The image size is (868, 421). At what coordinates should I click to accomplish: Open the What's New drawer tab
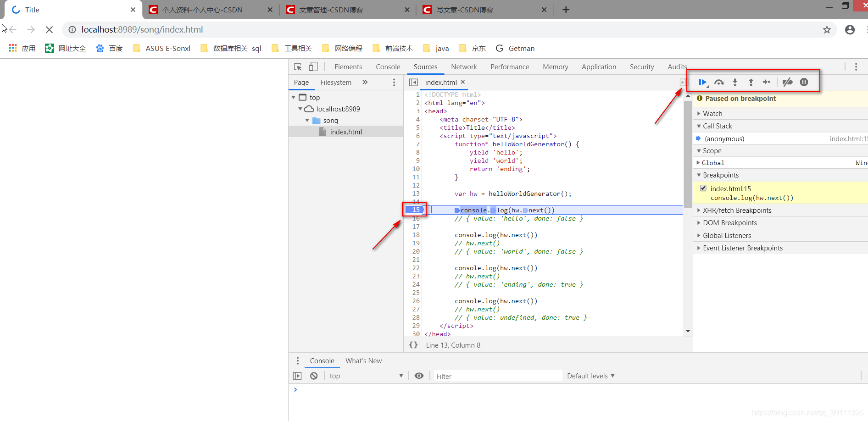(363, 361)
